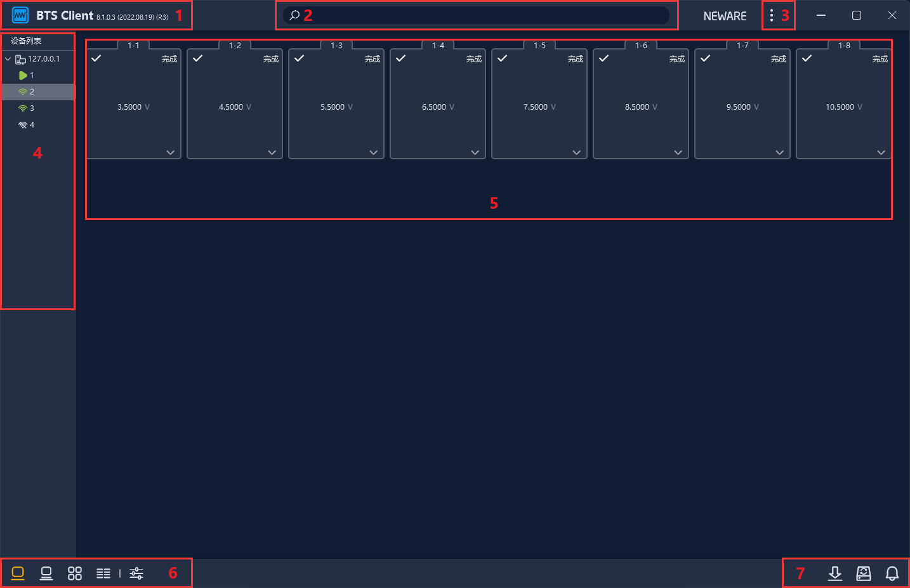Viewport: 910px width, 588px height.
Task: Expand the chevron on channel 1-5 card
Action: [x=576, y=152]
